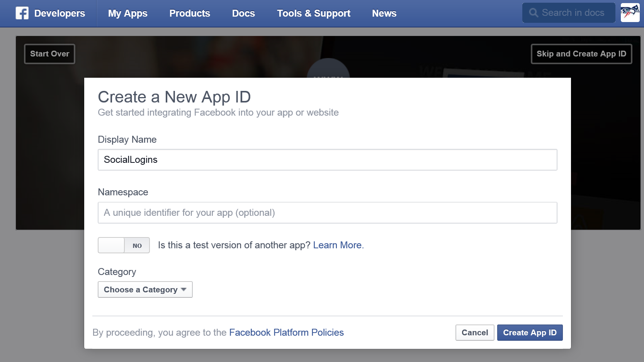Click the Display Name input field
Viewport: 644px width, 362px height.
(x=327, y=160)
